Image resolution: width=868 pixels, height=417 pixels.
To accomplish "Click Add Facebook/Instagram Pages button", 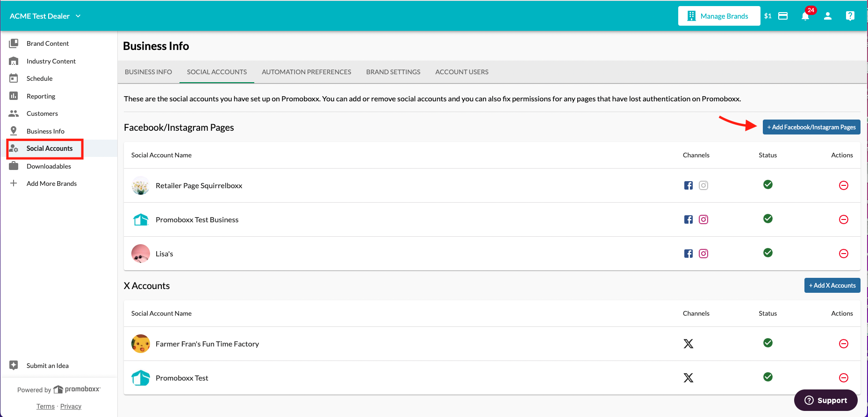I will tap(811, 127).
